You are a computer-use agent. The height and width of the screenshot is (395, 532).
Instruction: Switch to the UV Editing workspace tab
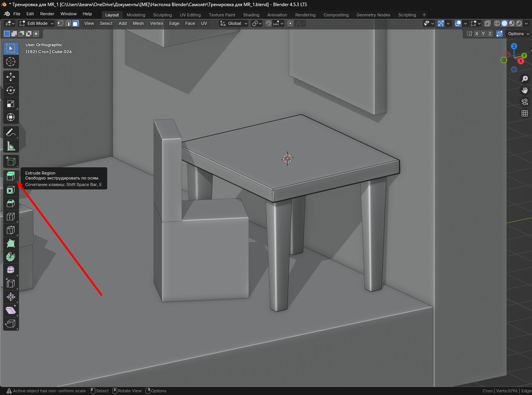tap(190, 15)
